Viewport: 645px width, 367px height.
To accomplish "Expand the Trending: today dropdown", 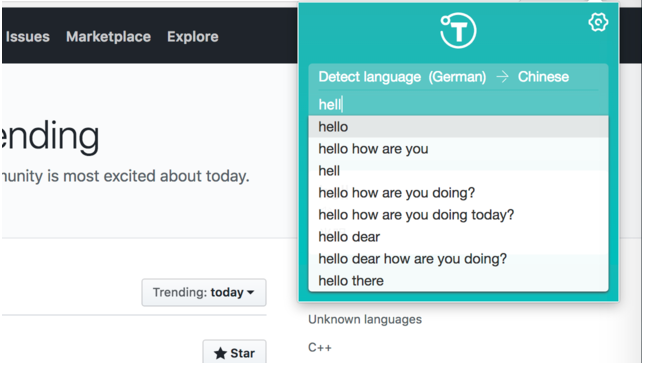I will (x=204, y=293).
